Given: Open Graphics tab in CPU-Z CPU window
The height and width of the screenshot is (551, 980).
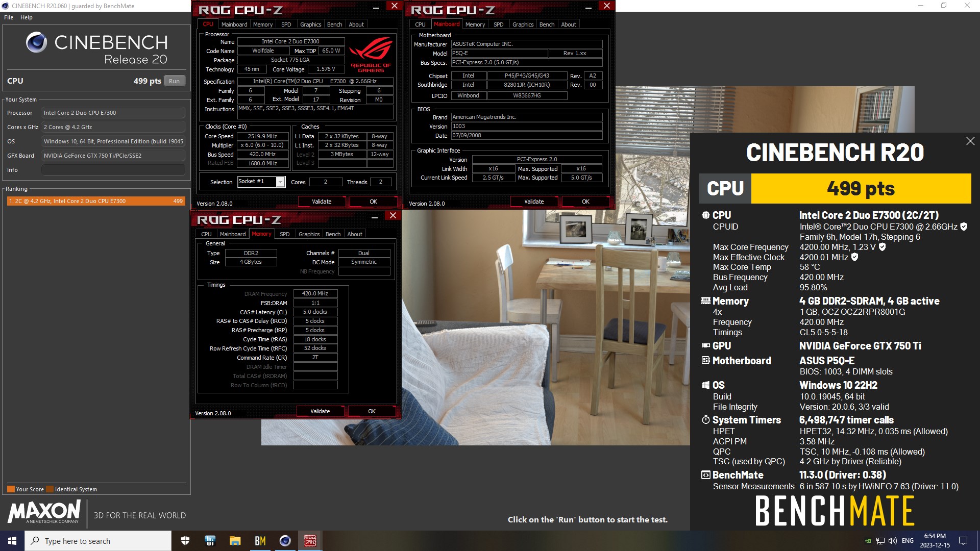Looking at the screenshot, I should 310,24.
